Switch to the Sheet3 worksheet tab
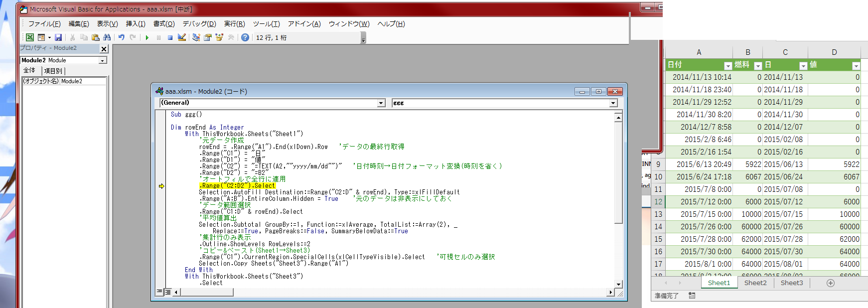This screenshot has width=868, height=308. click(791, 283)
